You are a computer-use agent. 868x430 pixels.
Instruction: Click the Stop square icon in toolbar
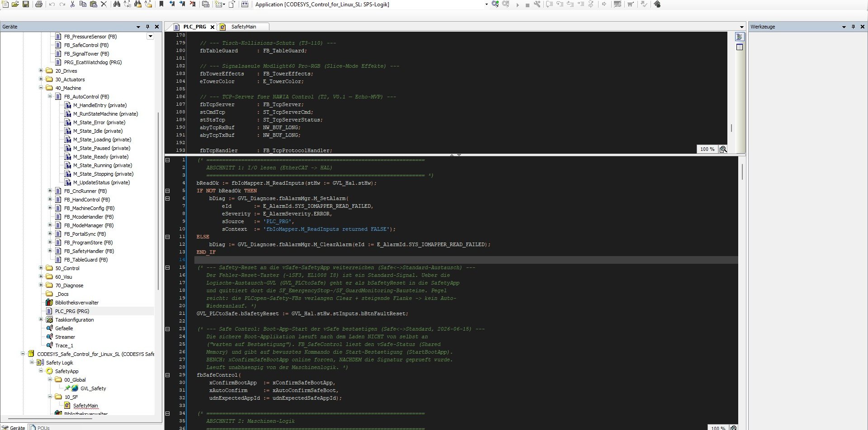(527, 5)
